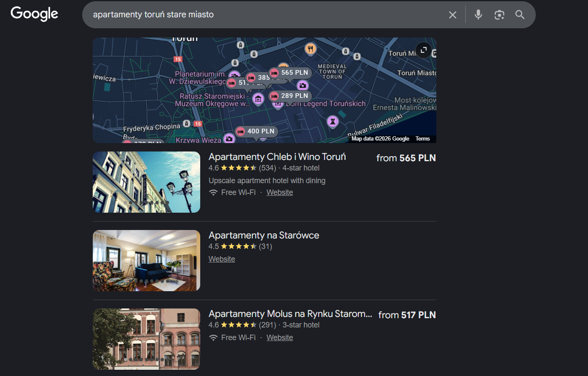
Task: View Apartamenty Molus building photo
Action: coord(146,339)
